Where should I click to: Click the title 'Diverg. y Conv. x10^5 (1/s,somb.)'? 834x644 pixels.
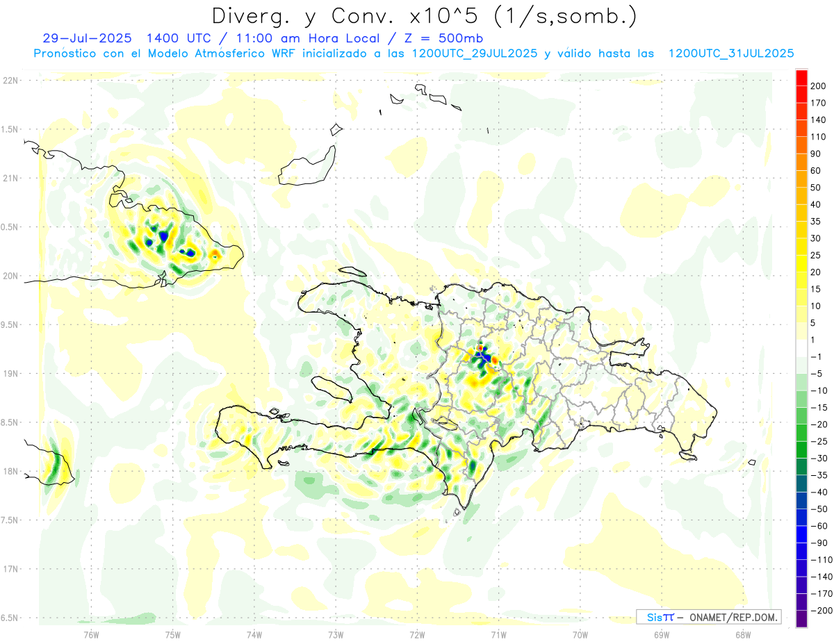[x=424, y=15]
